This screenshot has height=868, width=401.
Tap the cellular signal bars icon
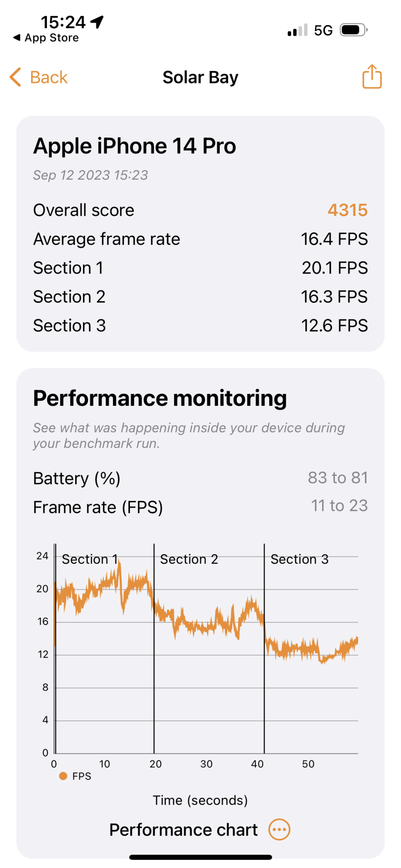pyautogui.click(x=297, y=30)
